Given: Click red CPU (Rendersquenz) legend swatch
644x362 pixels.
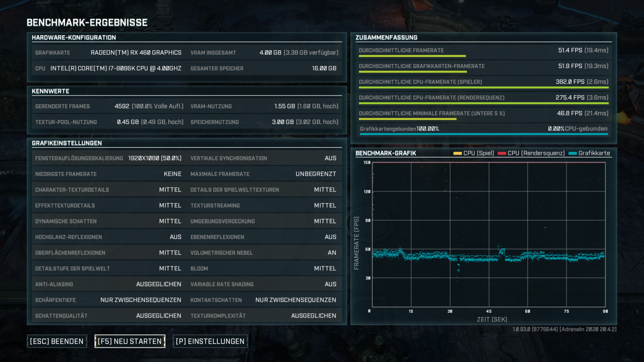Looking at the screenshot, I should click(x=502, y=154).
